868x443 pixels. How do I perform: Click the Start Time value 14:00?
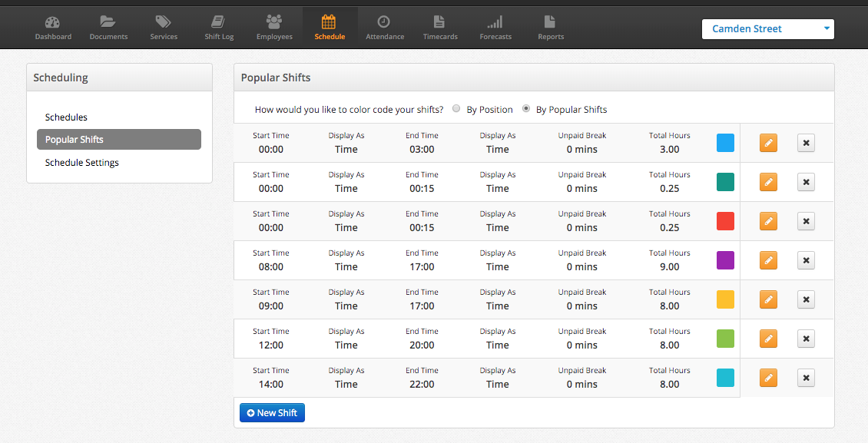coord(270,385)
